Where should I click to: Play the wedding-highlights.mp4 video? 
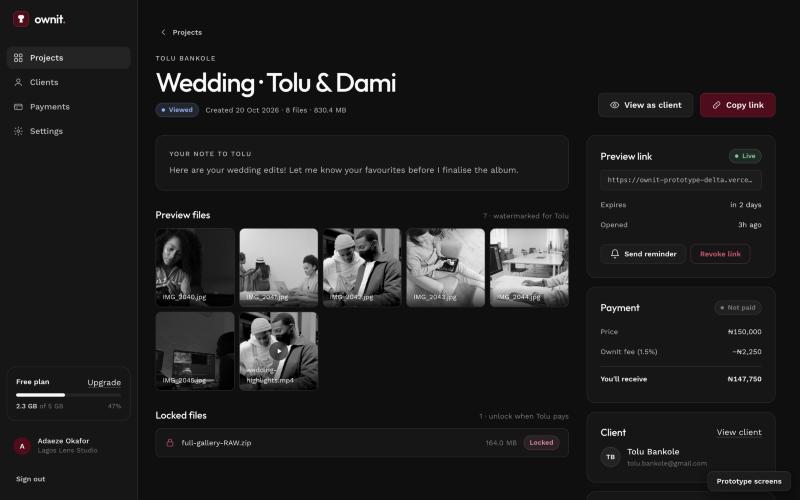[278, 351]
